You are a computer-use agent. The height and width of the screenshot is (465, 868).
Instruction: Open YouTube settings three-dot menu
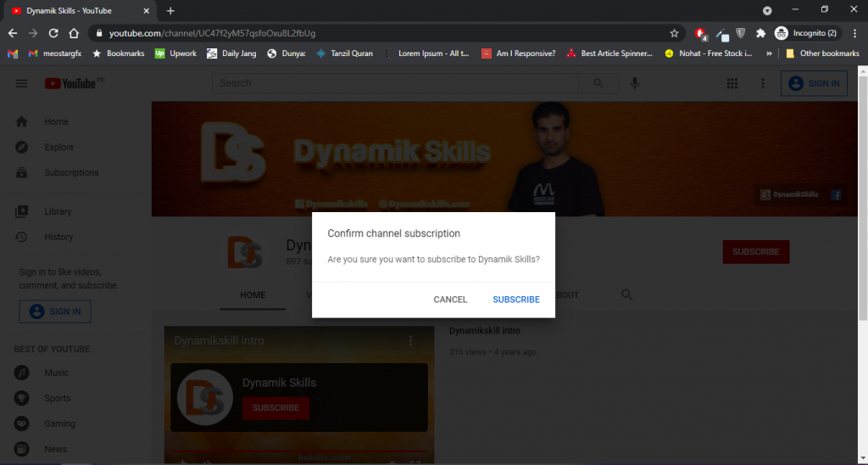[762, 83]
